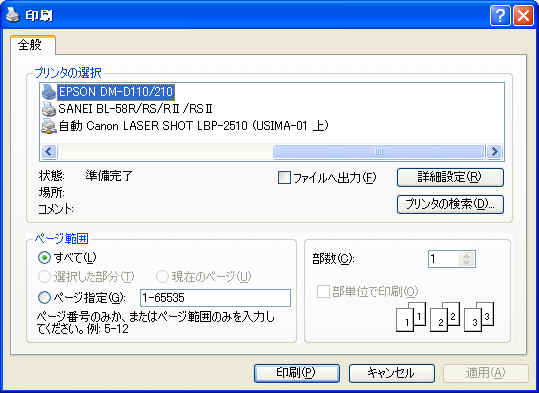Viewport: 539px width, 393px height.
Task: Select the EPSON DM-D110/210 printer icon
Action: (x=49, y=92)
